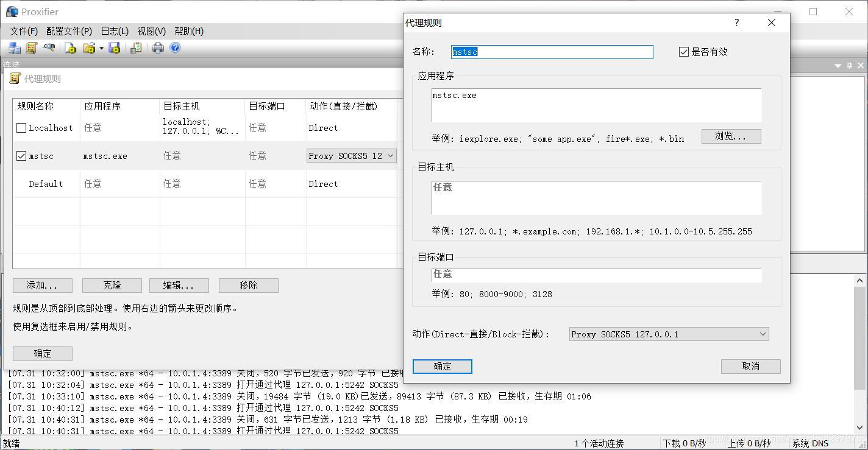Click Direct action in Localhost row

(323, 128)
